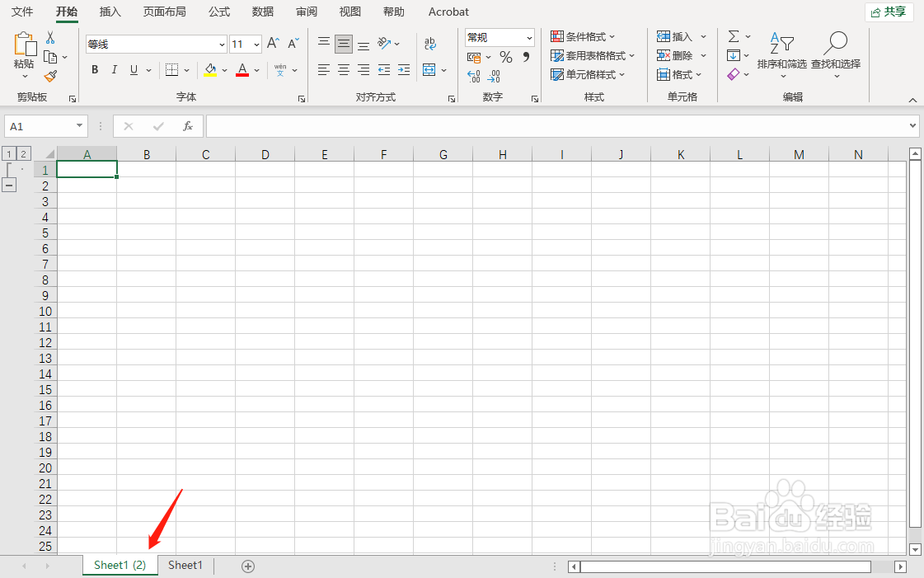924x578 pixels.
Task: Apply yellow fill color bucket
Action: point(210,70)
